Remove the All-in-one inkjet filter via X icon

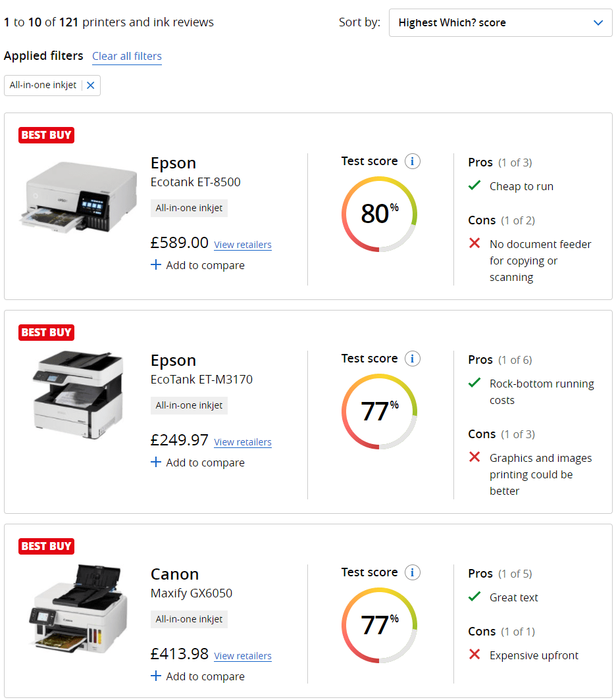tap(91, 86)
